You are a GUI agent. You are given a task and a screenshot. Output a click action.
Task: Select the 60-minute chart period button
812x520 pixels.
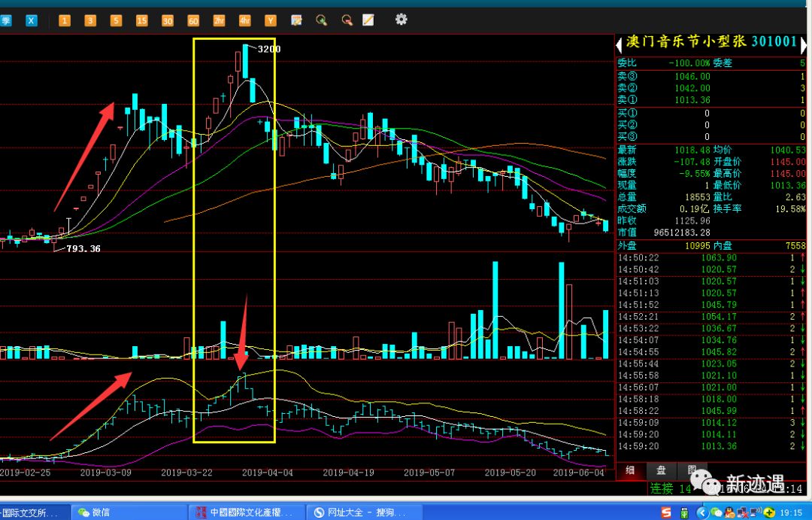(x=193, y=21)
